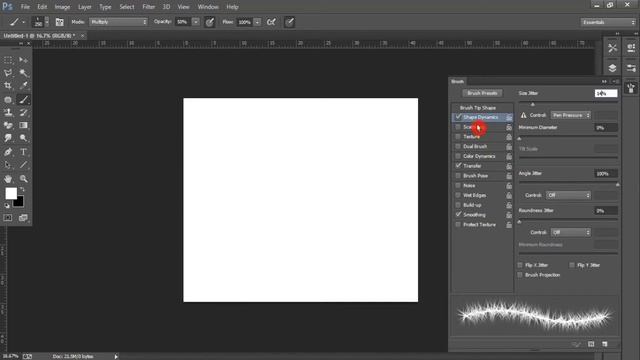Image resolution: width=640 pixels, height=360 pixels.
Task: Swap foreground and background colors
Action: (x=22, y=190)
